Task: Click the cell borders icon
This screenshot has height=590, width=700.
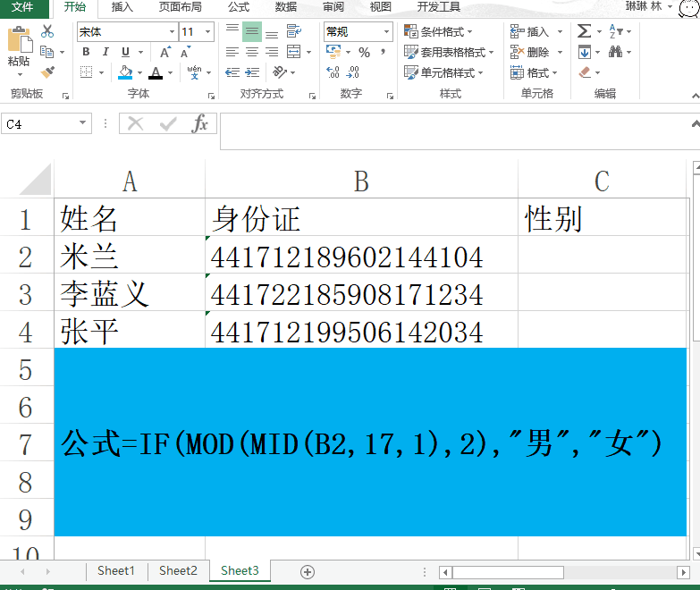Action: click(86, 72)
